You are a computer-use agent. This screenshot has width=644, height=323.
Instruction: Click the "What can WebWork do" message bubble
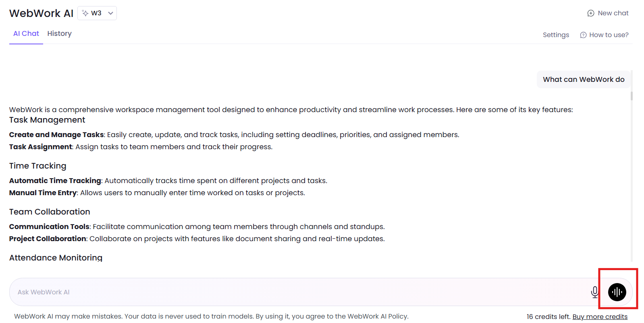coord(584,79)
